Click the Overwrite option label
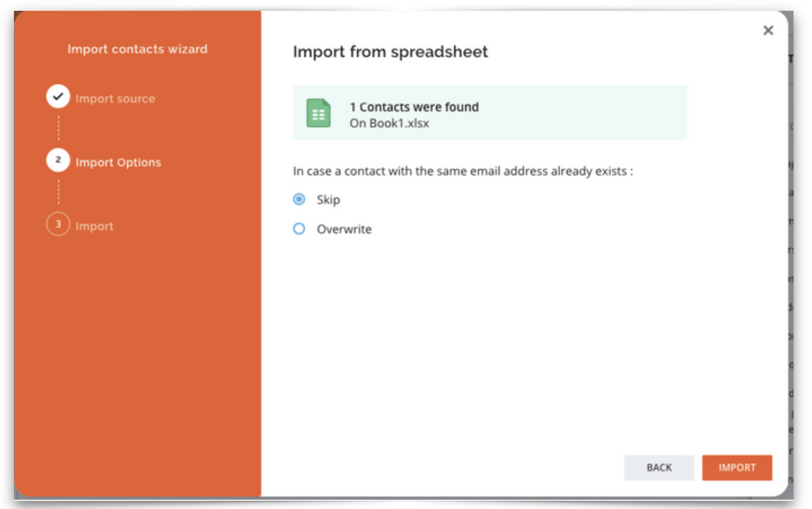This screenshot has width=812, height=509. [344, 229]
